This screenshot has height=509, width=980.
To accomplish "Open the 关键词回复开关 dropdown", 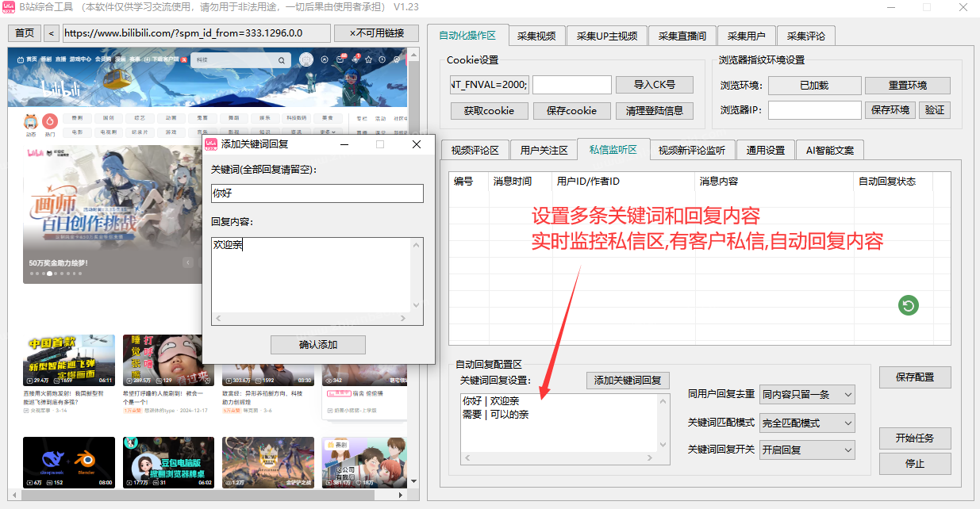I will coord(806,450).
